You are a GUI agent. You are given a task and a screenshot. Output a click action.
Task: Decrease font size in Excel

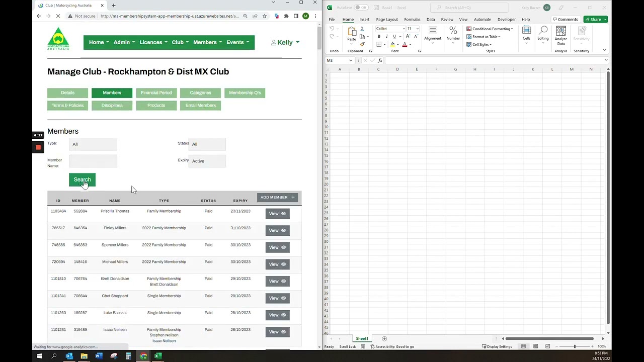coord(416,37)
